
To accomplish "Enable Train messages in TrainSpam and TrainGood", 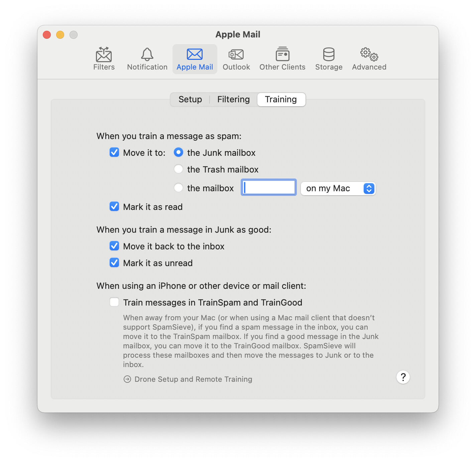I will [x=114, y=302].
